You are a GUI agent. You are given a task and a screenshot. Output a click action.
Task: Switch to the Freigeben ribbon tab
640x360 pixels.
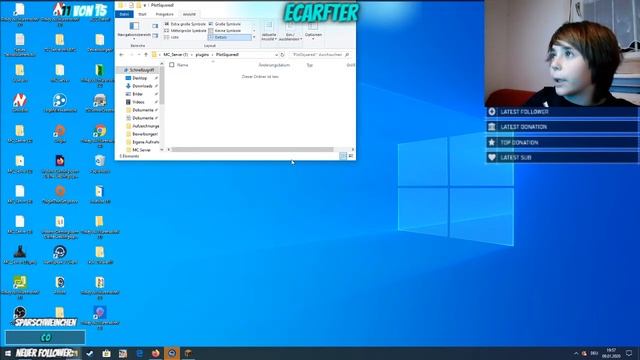pyautogui.click(x=164, y=14)
